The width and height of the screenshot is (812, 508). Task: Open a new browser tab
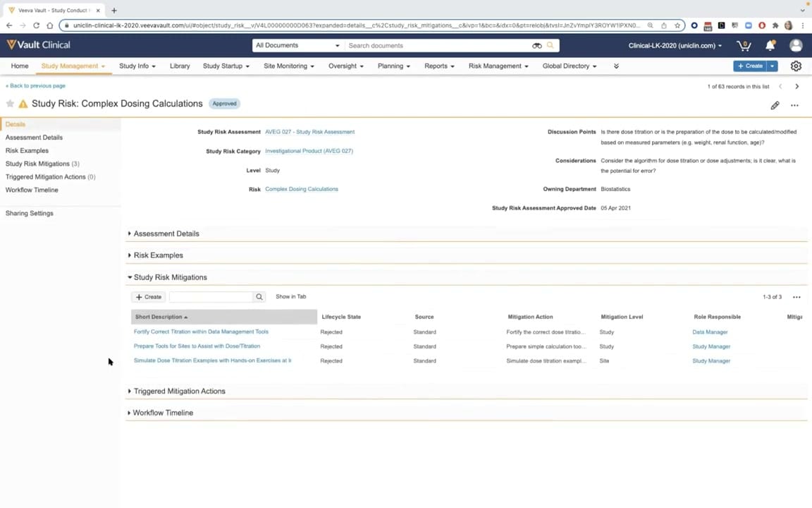114,11
